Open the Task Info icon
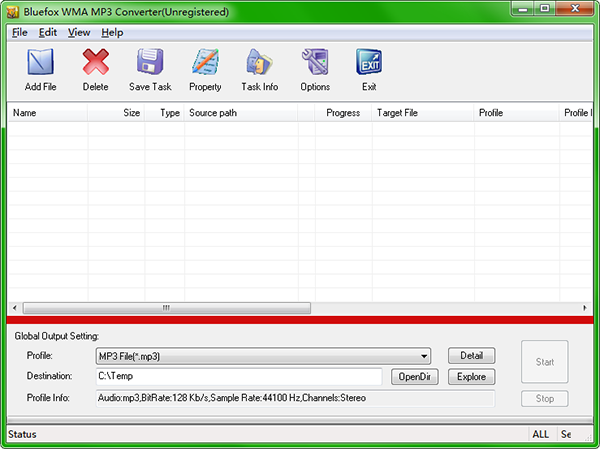 click(259, 62)
